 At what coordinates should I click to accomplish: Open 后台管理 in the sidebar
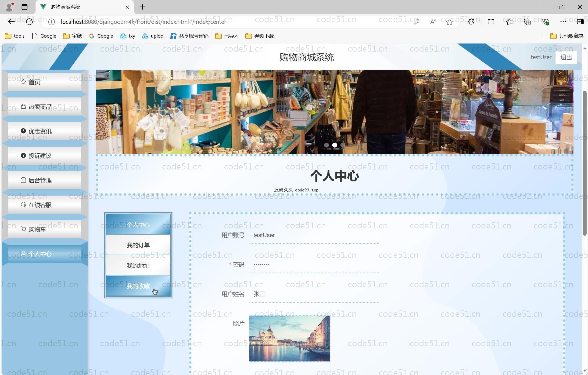point(44,180)
